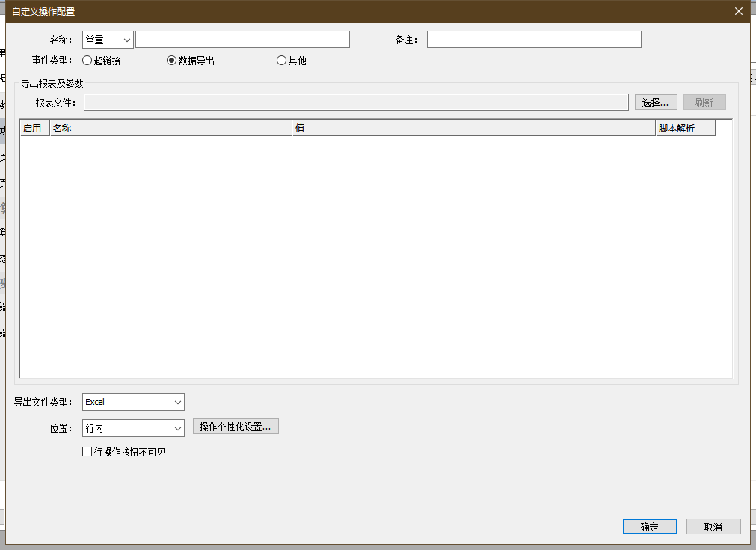The width and height of the screenshot is (756, 550).
Task: Click the 名称 text input field
Action: 242,40
